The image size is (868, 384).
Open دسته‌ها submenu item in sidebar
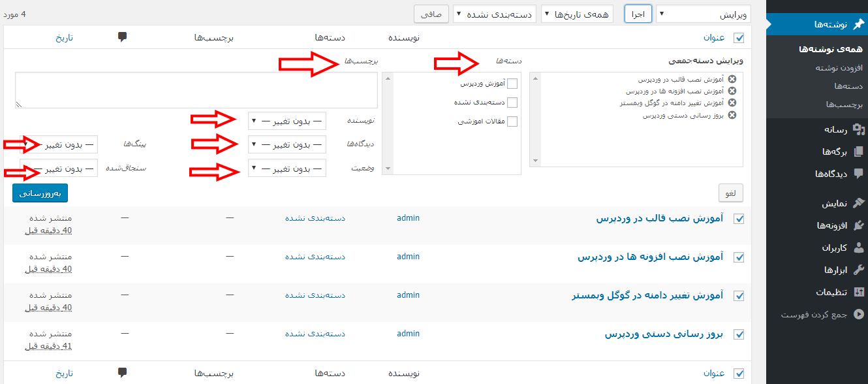849,86
